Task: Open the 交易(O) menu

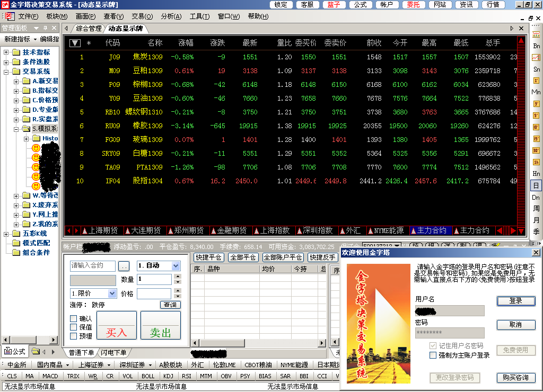Action: pos(142,16)
